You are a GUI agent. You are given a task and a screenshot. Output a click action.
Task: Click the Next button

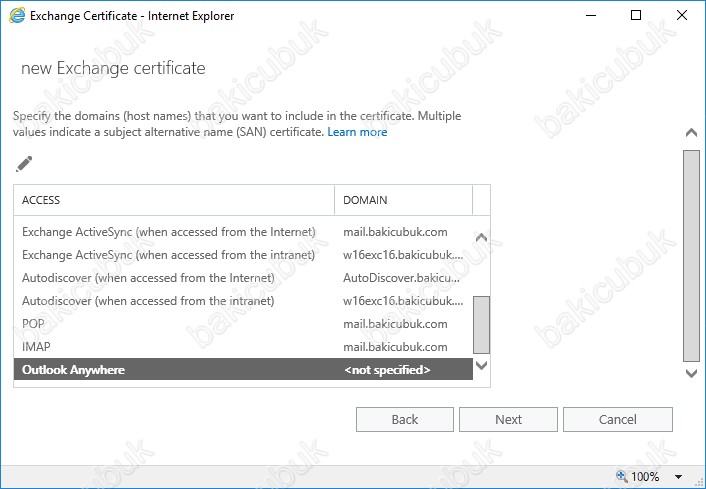508,420
